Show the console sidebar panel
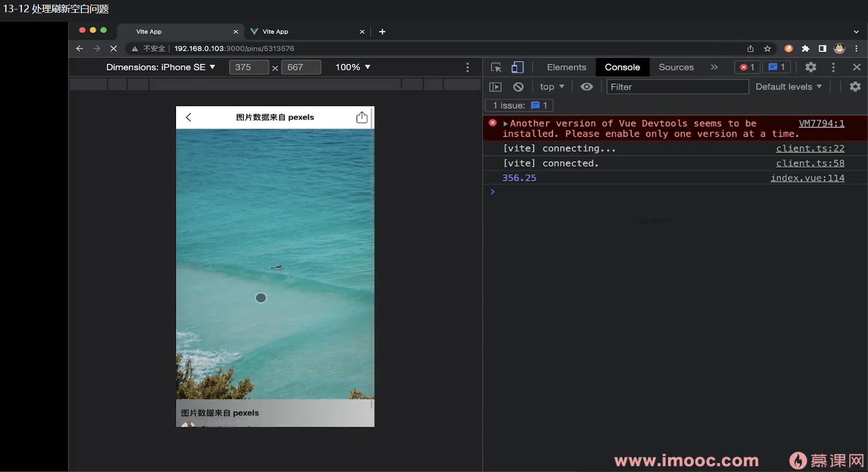The width and height of the screenshot is (868, 472). (495, 87)
